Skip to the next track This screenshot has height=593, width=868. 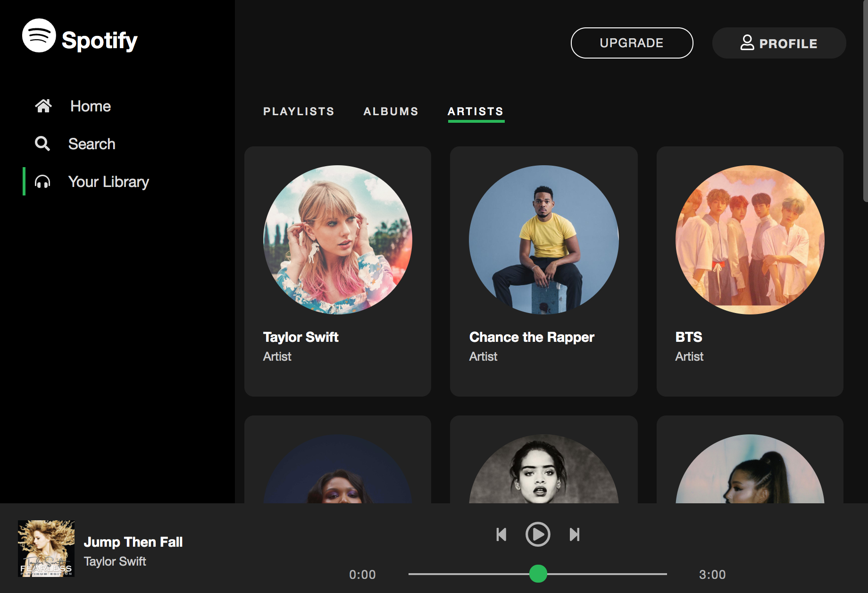pyautogui.click(x=574, y=534)
